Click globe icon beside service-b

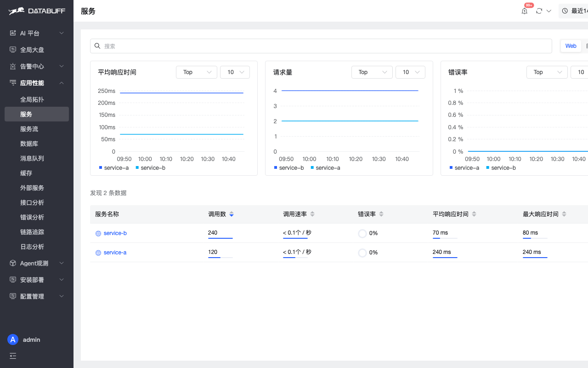(98, 234)
